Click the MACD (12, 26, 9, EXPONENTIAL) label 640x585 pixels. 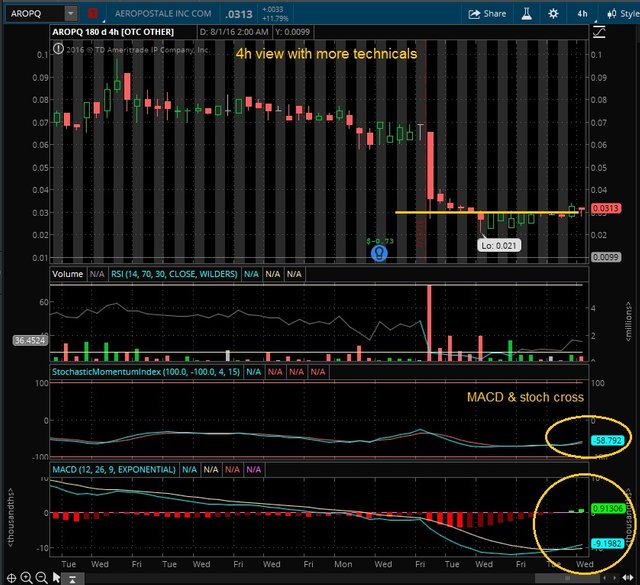[x=114, y=469]
